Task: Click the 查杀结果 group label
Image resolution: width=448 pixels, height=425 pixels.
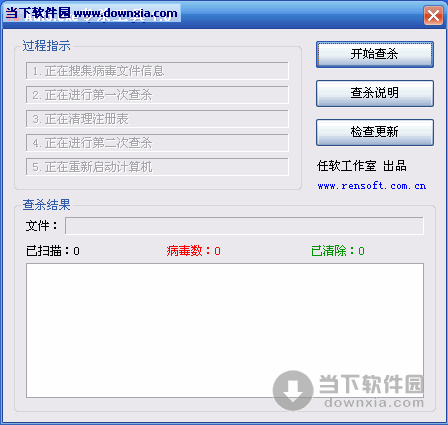Action: (46, 205)
